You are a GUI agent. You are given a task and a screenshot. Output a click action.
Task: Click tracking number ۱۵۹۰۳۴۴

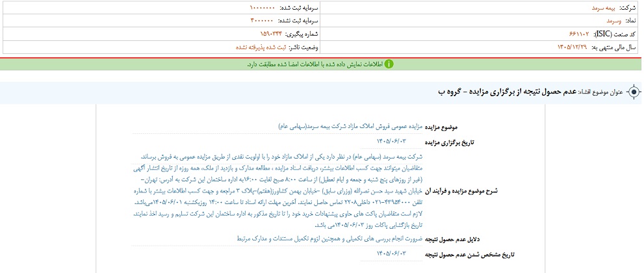(272, 34)
